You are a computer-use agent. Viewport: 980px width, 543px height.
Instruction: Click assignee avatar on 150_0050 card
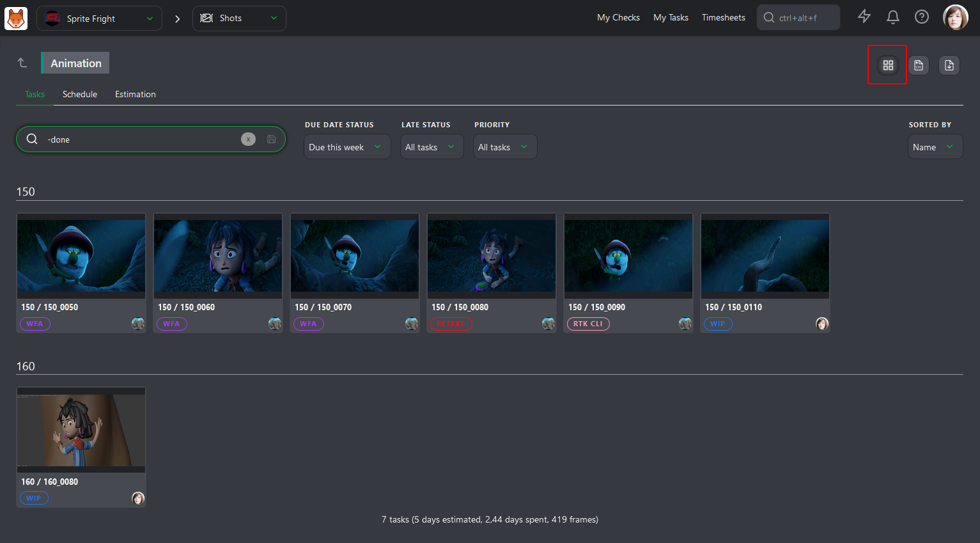pyautogui.click(x=138, y=324)
